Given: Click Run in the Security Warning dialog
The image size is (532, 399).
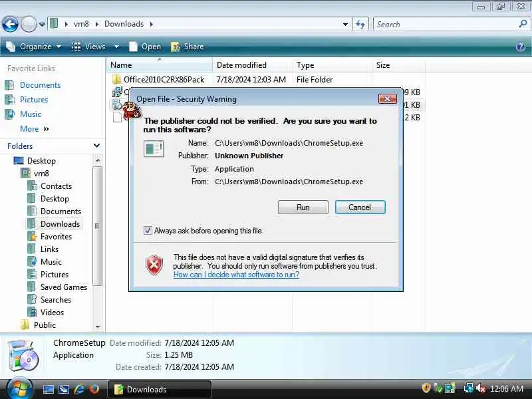Looking at the screenshot, I should pos(303,207).
